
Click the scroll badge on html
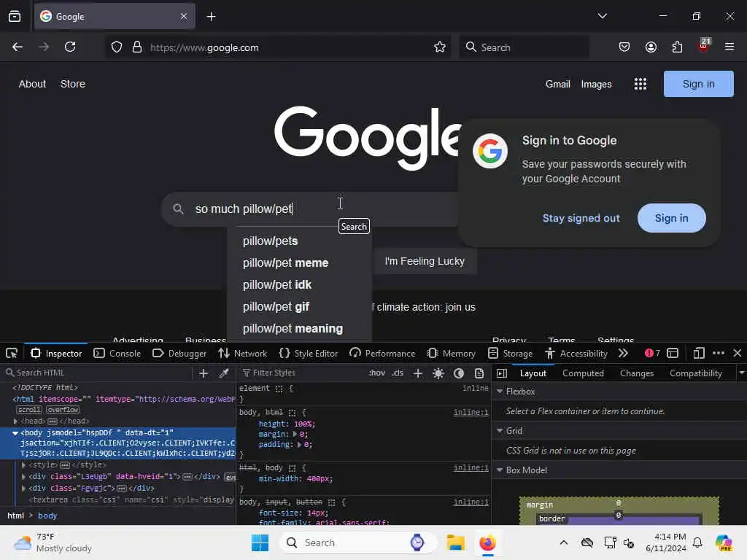point(29,410)
